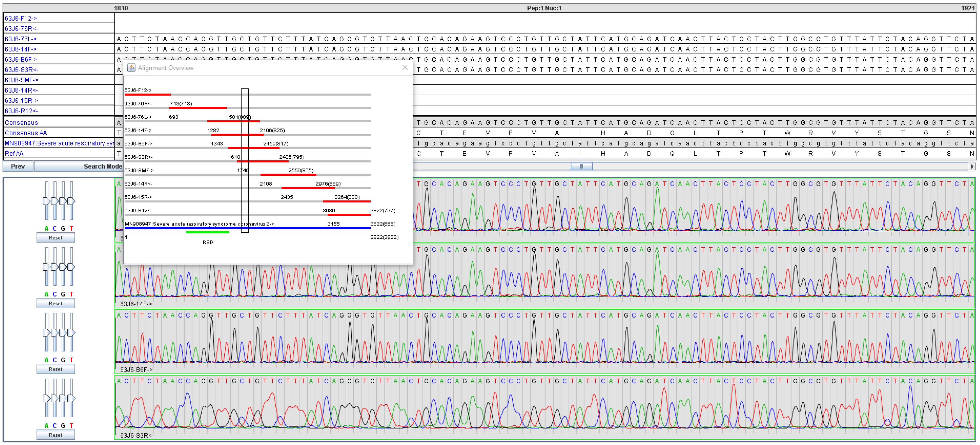This screenshot has height=445, width=980.
Task: Close the Alignment Overview dialog
Action: tap(405, 67)
